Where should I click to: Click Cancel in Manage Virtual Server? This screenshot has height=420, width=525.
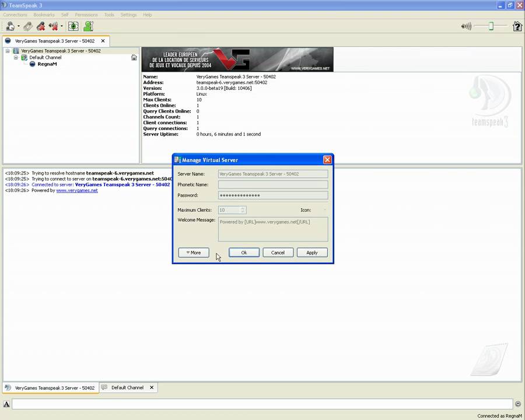[x=278, y=253]
